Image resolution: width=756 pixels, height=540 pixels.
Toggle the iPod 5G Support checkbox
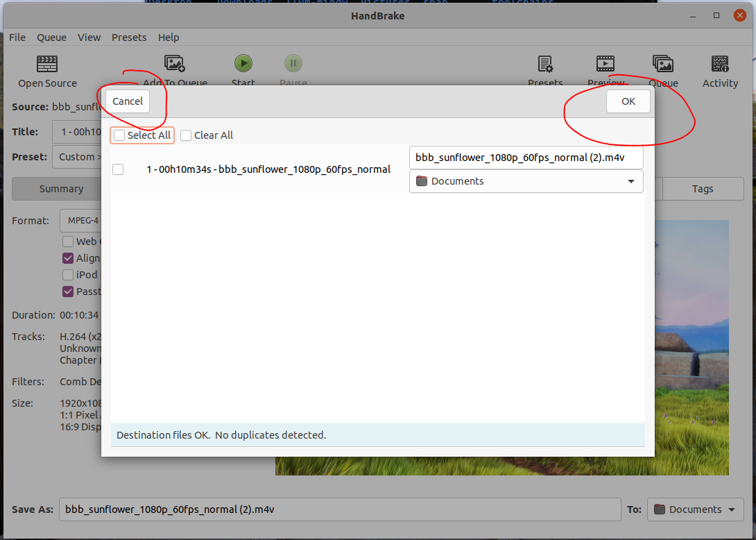pyautogui.click(x=68, y=275)
